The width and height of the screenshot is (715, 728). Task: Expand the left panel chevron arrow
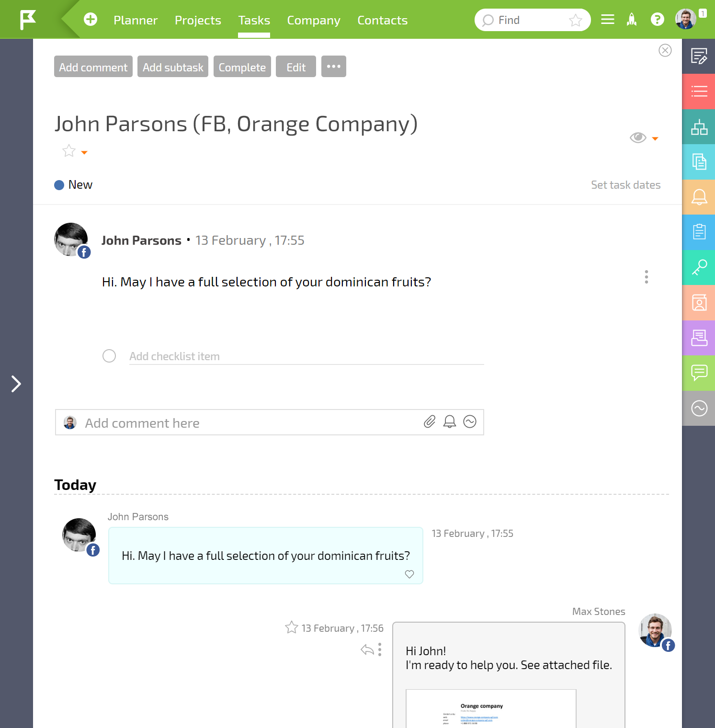pos(16,384)
